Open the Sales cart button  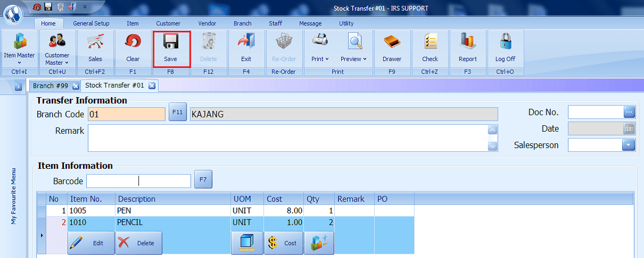click(95, 48)
